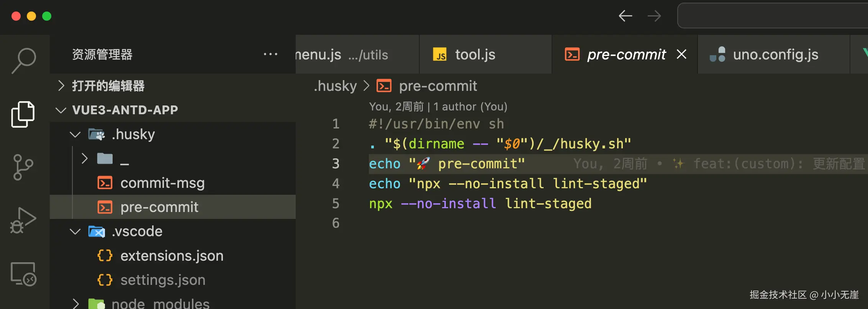This screenshot has width=868, height=309.
Task: Open explorer more actions ellipsis
Action: coord(270,54)
